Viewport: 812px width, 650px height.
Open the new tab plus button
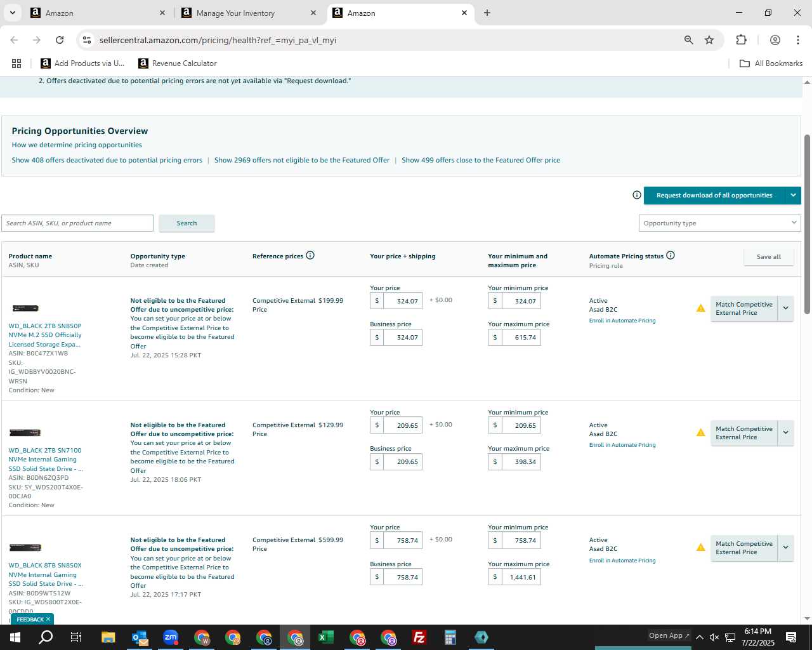487,13
